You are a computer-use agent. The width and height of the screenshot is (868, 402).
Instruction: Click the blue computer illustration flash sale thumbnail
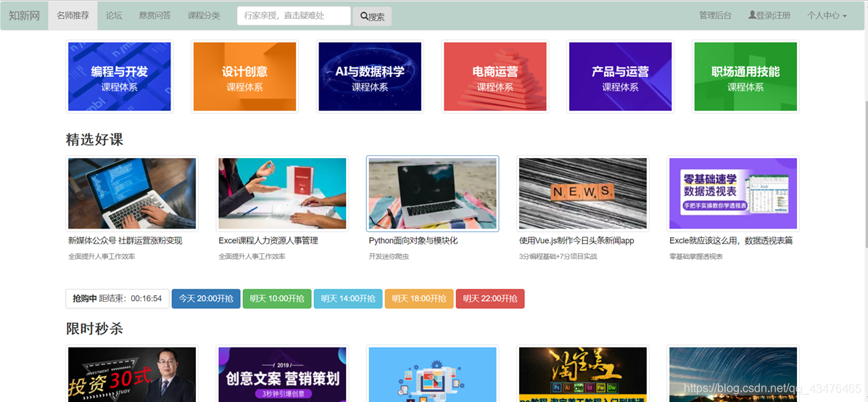433,374
